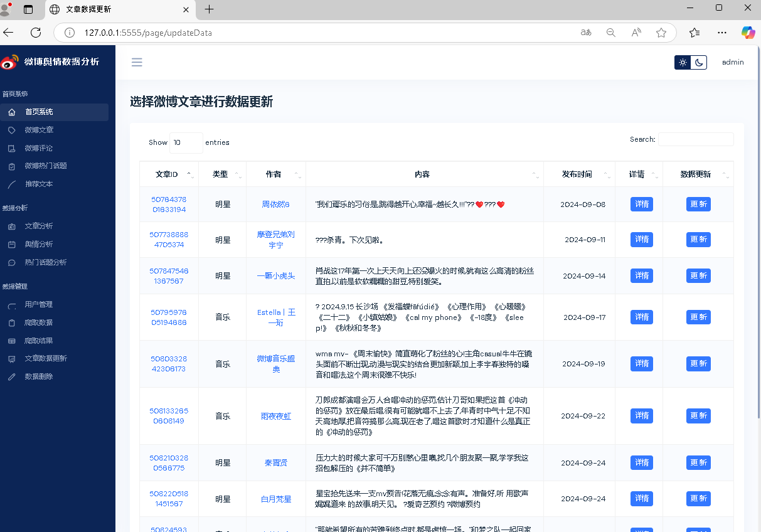Click the calendar icon beside 舆情分析
The width and height of the screenshot is (761, 532).
[x=11, y=245]
